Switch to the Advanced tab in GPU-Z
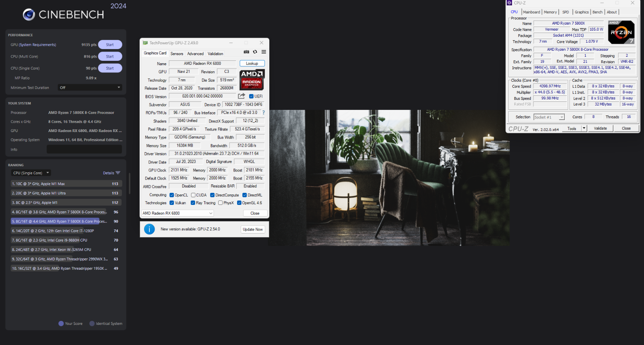 (195, 54)
